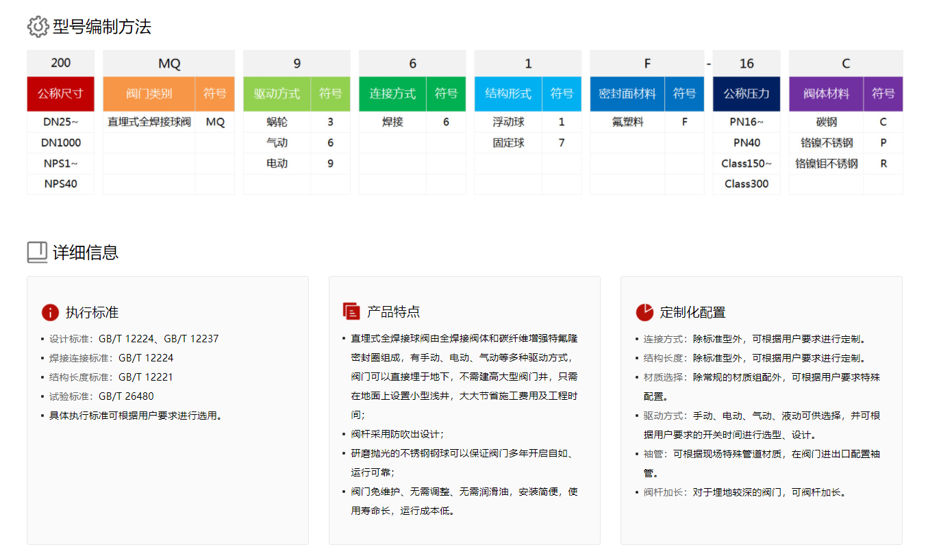
Task: Click the book icon beside 详细信息
Action: pyautogui.click(x=37, y=252)
